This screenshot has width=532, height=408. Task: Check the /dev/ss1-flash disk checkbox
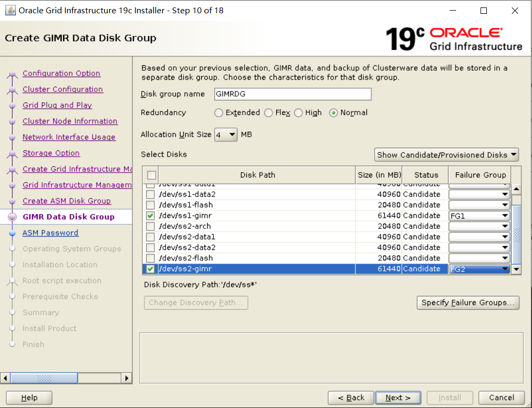tap(150, 205)
